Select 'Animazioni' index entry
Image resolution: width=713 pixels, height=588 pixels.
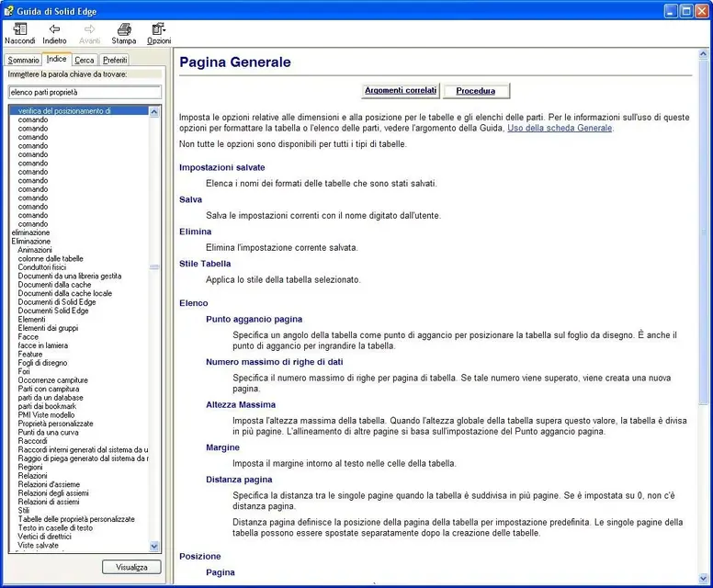pos(35,250)
